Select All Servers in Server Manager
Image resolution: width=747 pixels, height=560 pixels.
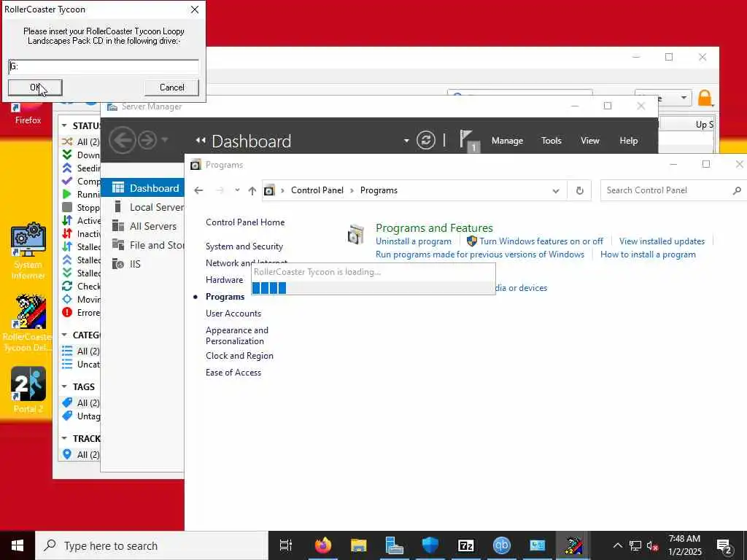click(143, 226)
